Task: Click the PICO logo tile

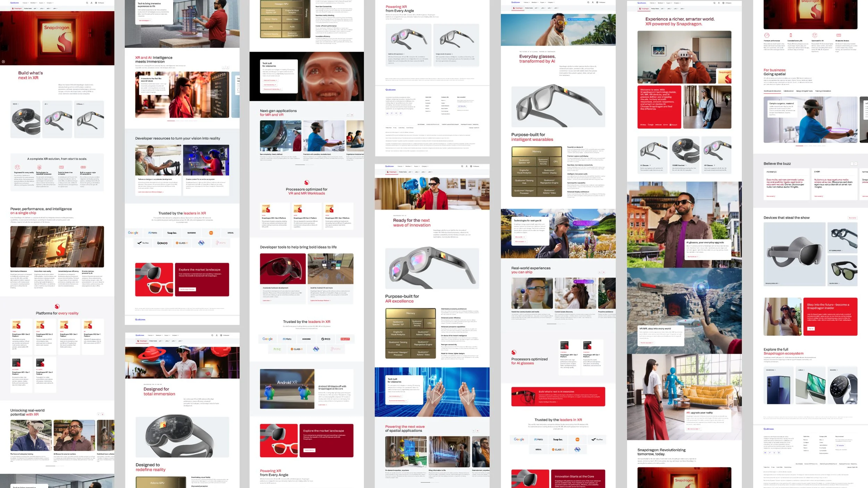Action: (x=326, y=339)
